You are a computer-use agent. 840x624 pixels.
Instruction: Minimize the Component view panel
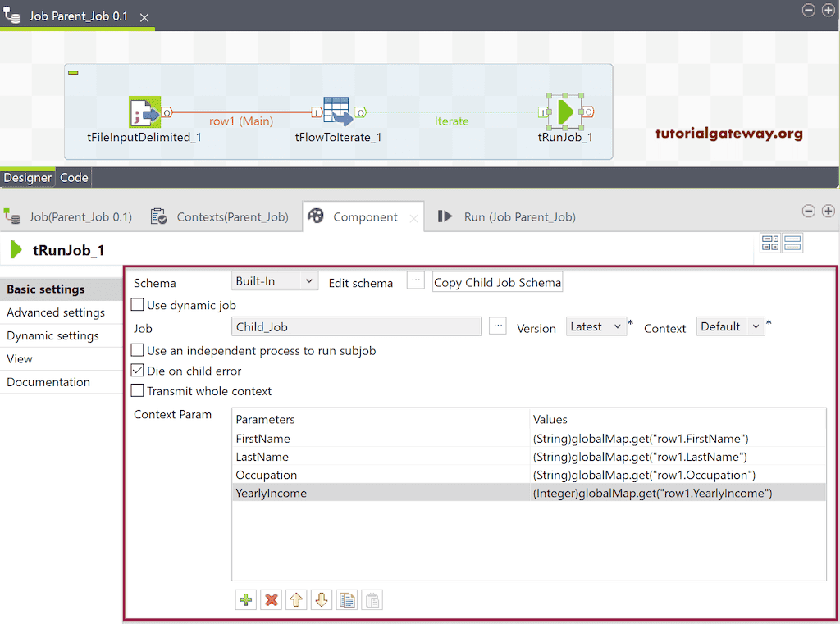808,211
